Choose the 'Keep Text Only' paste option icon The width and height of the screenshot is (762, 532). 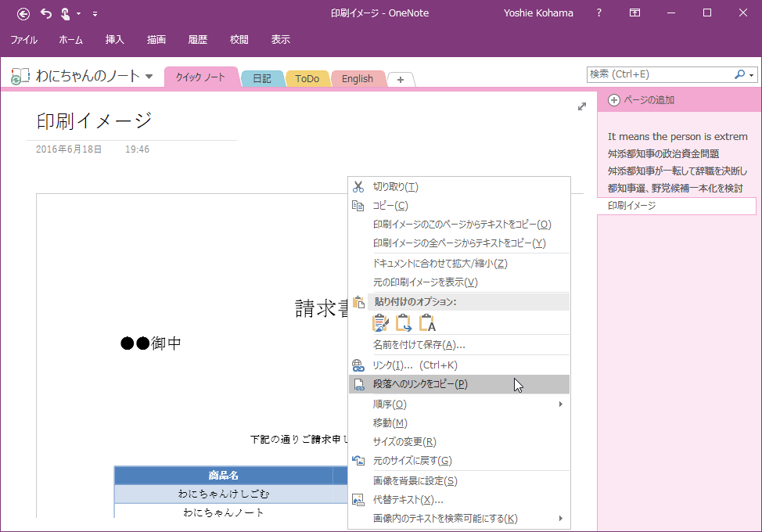click(426, 322)
